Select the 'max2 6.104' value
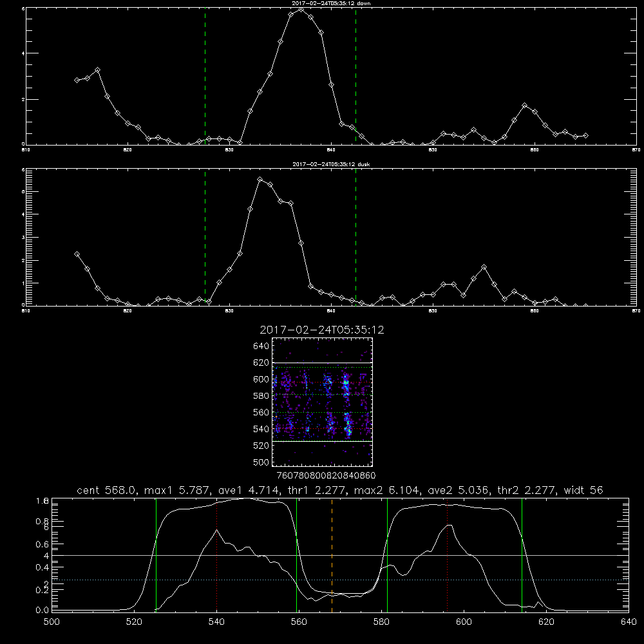The image size is (644, 644). (386, 490)
